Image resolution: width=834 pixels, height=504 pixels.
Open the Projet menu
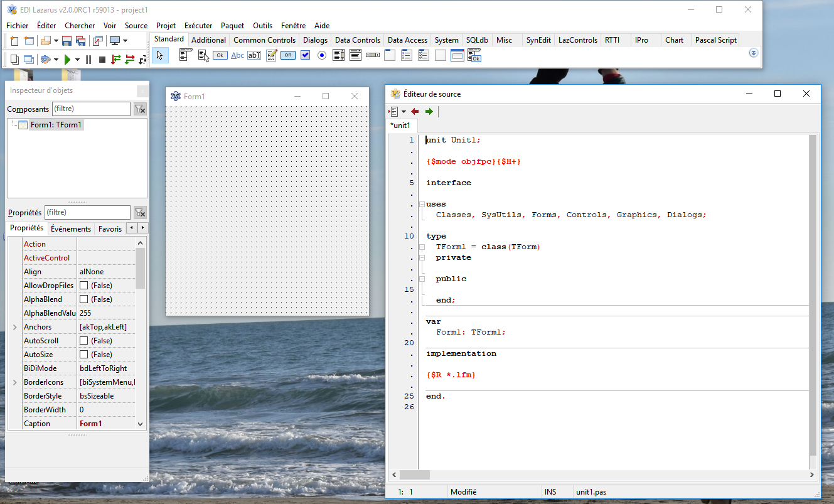(166, 26)
